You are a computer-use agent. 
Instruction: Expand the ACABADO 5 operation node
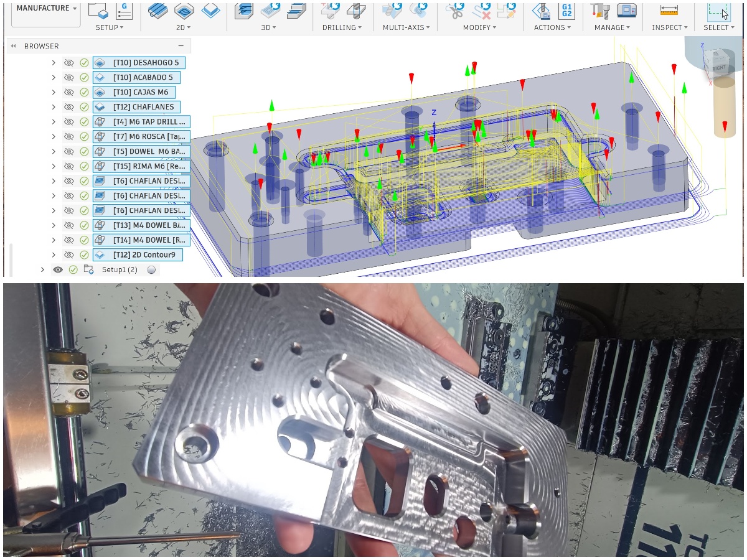(x=54, y=78)
